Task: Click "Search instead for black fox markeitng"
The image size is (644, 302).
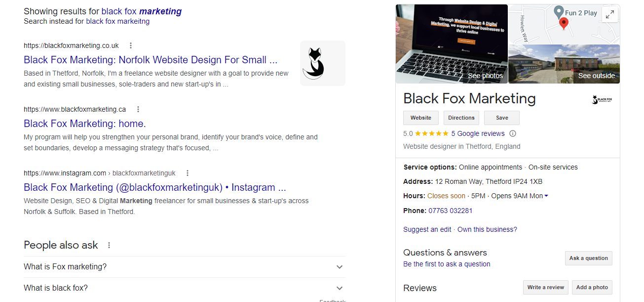Action: pyautogui.click(x=117, y=21)
